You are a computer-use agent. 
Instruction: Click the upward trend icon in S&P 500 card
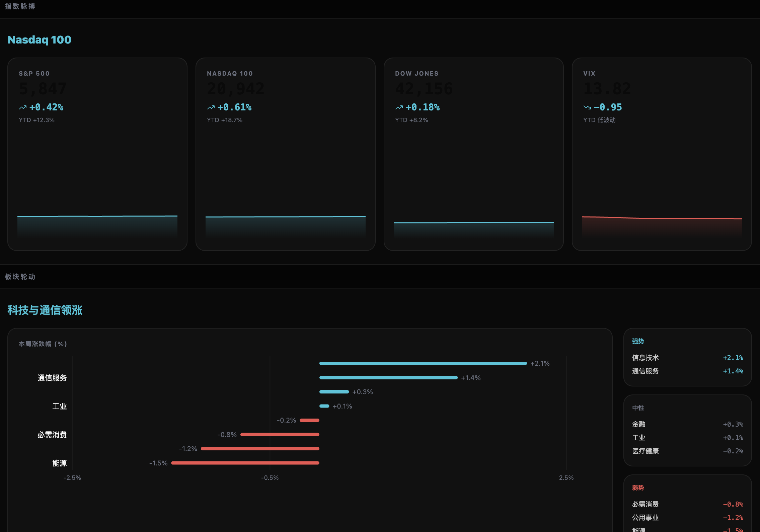point(23,107)
